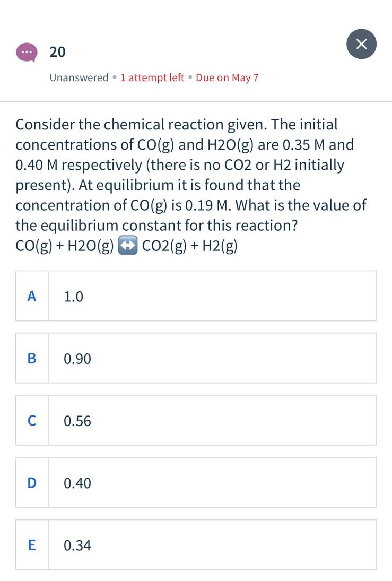Select answer C, 0.56

(196, 421)
